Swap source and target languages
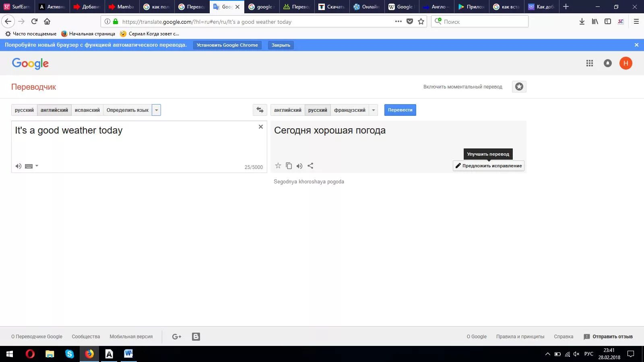Screen dimensions: 644x362 (260, 110)
